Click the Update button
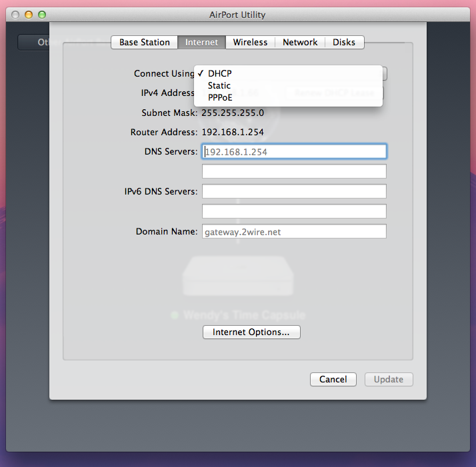476x467 pixels. [389, 379]
